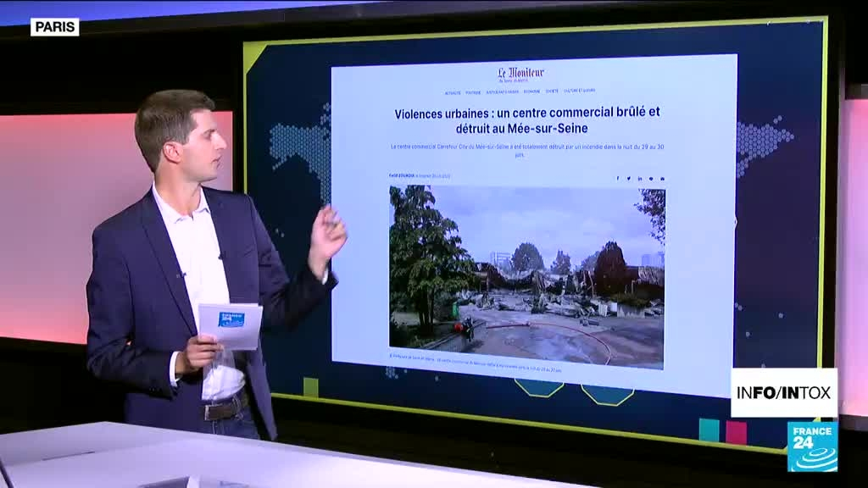Screen dimensions: 868x488
Task: Go to the Économie section
Action: pyautogui.click(x=531, y=91)
